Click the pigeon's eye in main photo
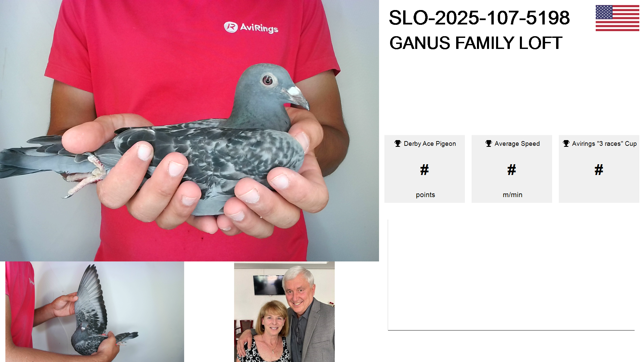 click(x=267, y=80)
